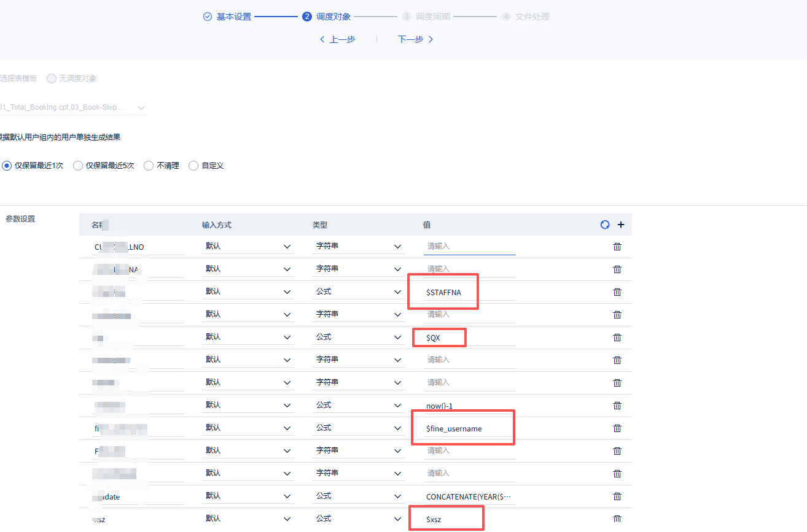
Task: Click 下一步 to proceed
Action: tap(416, 39)
